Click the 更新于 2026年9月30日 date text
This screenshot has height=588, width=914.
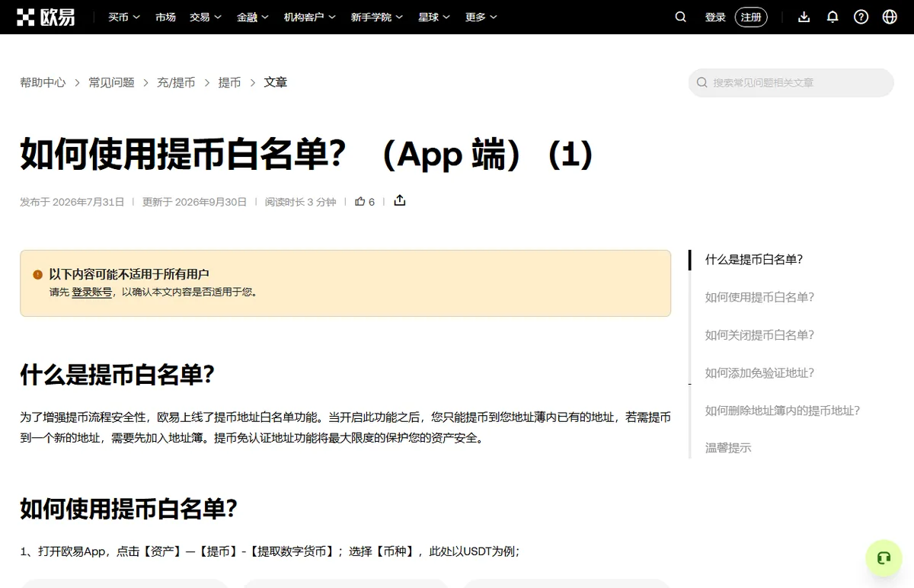click(x=194, y=202)
